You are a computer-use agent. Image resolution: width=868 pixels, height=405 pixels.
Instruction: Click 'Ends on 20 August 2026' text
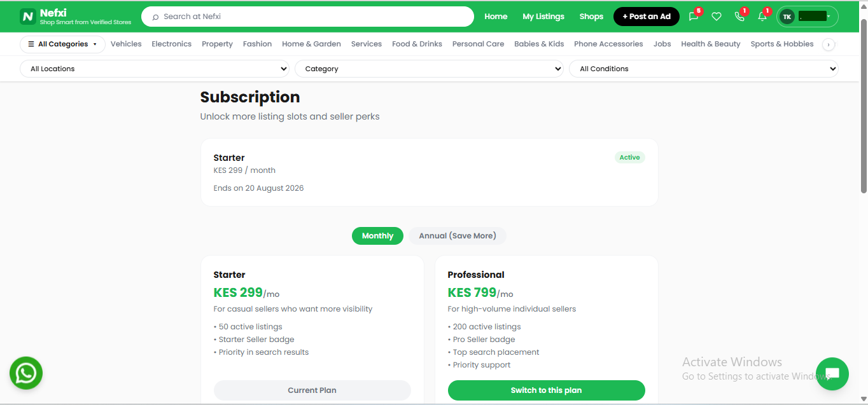(x=258, y=188)
